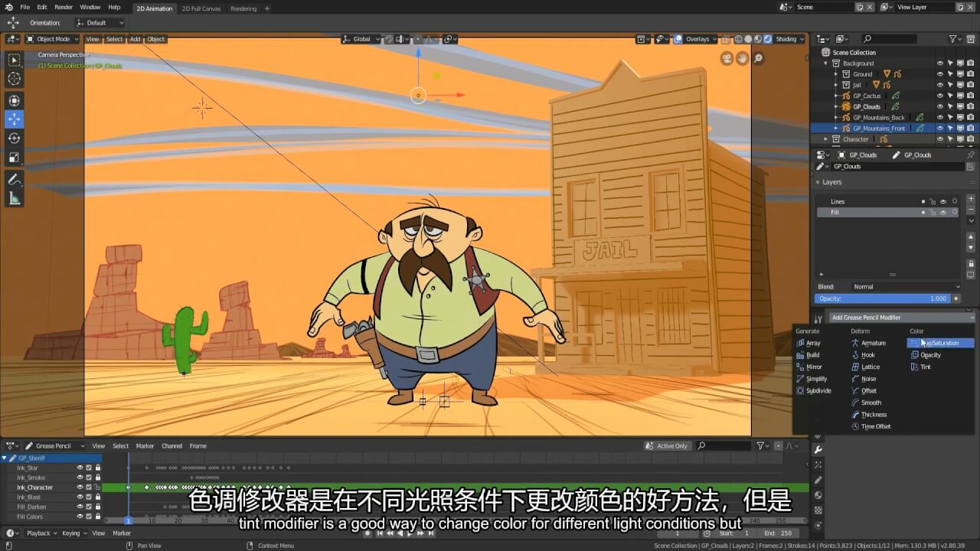This screenshot has height=551, width=980.
Task: Click the camera view toggle in viewport
Action: pos(727,58)
